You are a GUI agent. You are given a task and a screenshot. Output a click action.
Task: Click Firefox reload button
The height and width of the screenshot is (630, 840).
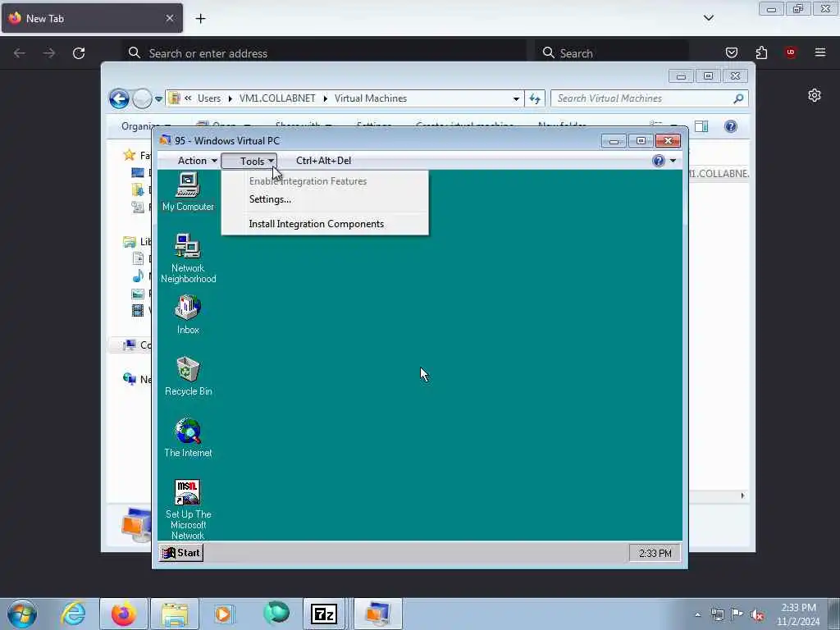pyautogui.click(x=79, y=53)
